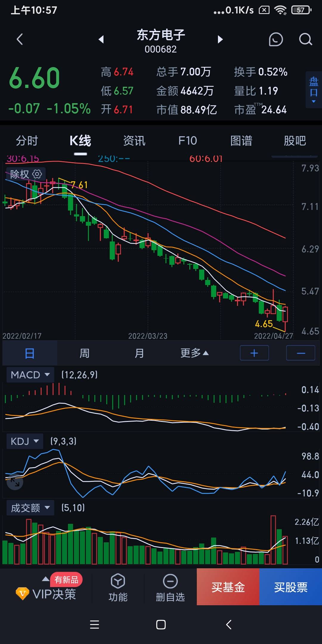Tap the 4.65 low price label on chart

point(264,324)
